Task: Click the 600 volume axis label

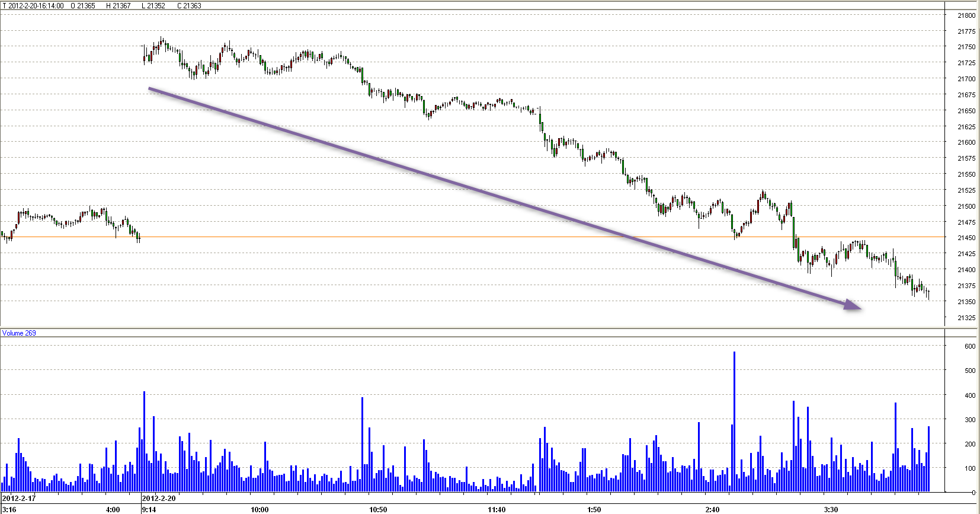Action: coord(970,346)
